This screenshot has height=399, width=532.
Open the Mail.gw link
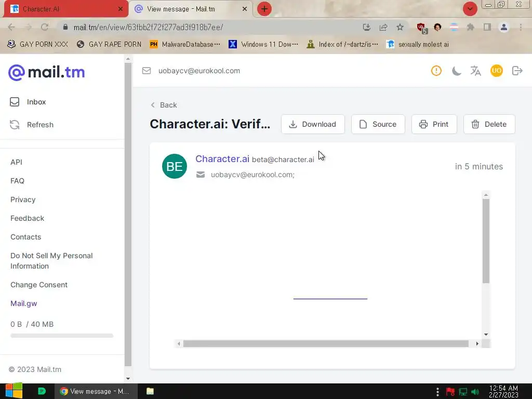pyautogui.click(x=24, y=303)
